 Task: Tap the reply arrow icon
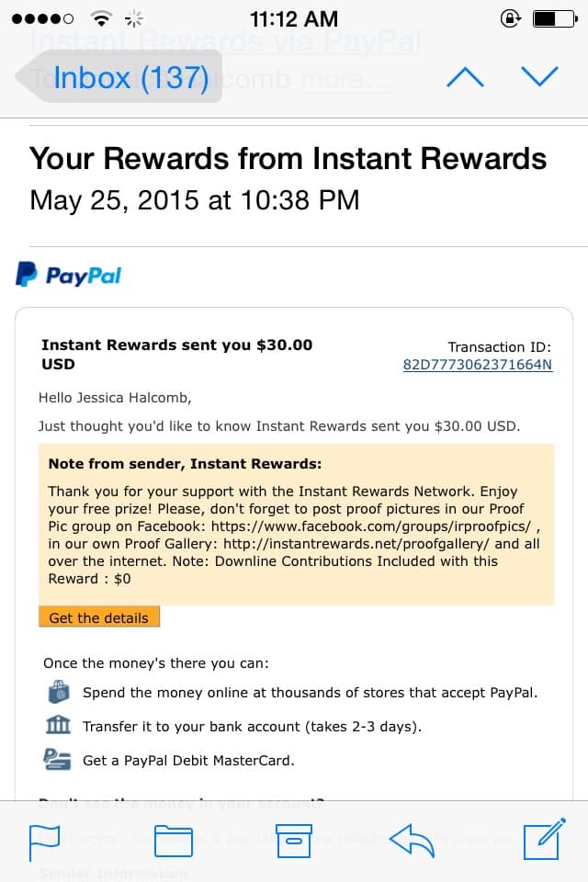[x=413, y=841]
